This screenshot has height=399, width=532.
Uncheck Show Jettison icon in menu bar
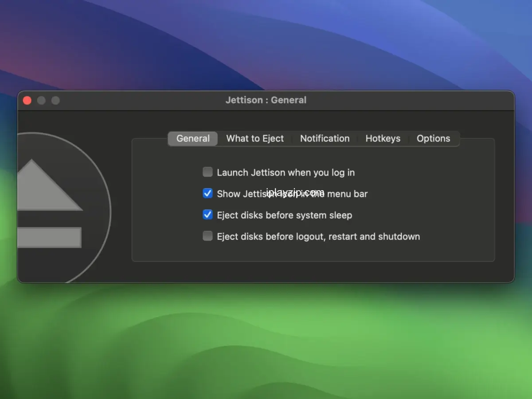point(207,193)
